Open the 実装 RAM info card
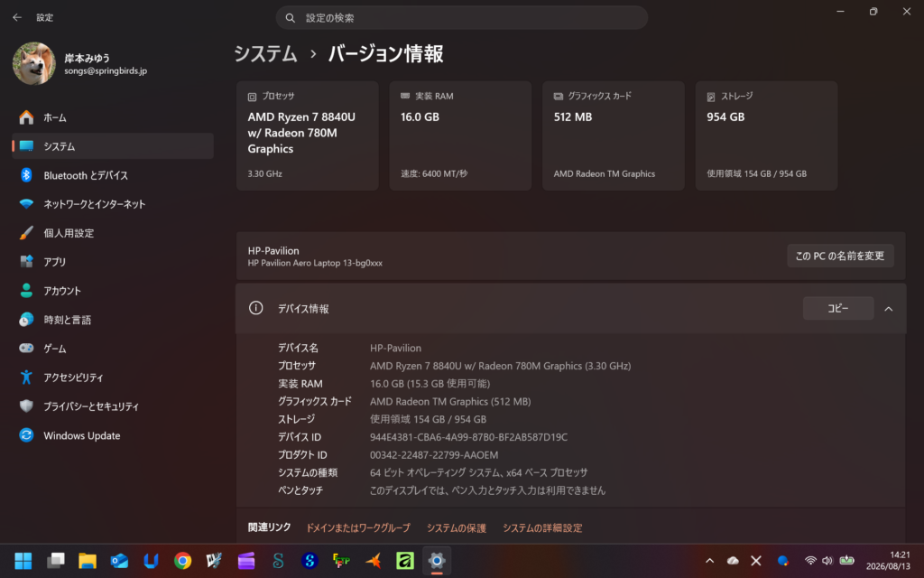This screenshot has width=924, height=578. coord(460,135)
